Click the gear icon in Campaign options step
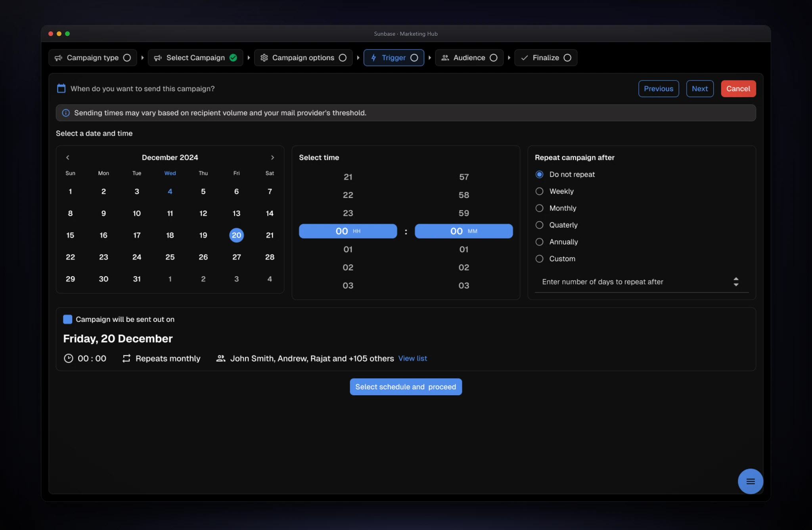This screenshot has height=530, width=812. coord(264,58)
